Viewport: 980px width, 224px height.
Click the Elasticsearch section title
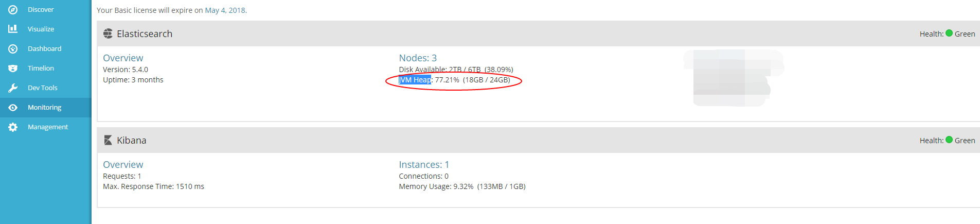point(145,33)
